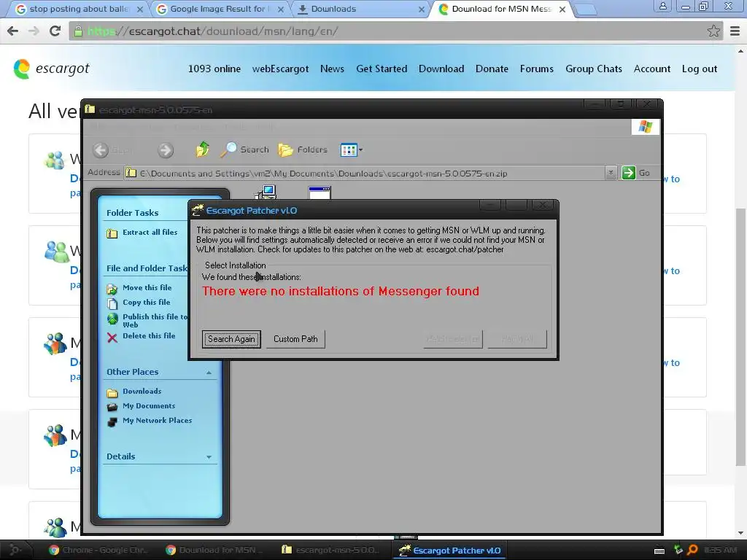The width and height of the screenshot is (747, 560).
Task: Open Forums in site navigation
Action: point(536,69)
